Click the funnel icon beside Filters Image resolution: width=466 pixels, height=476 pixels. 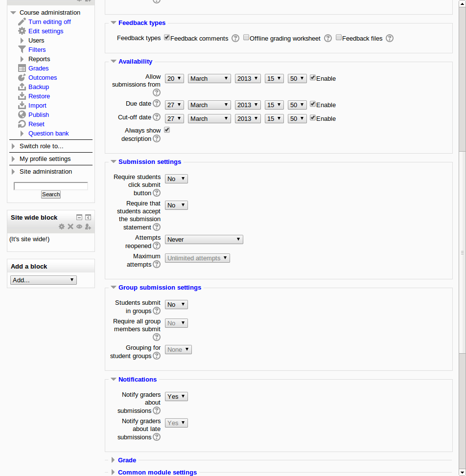pos(22,49)
